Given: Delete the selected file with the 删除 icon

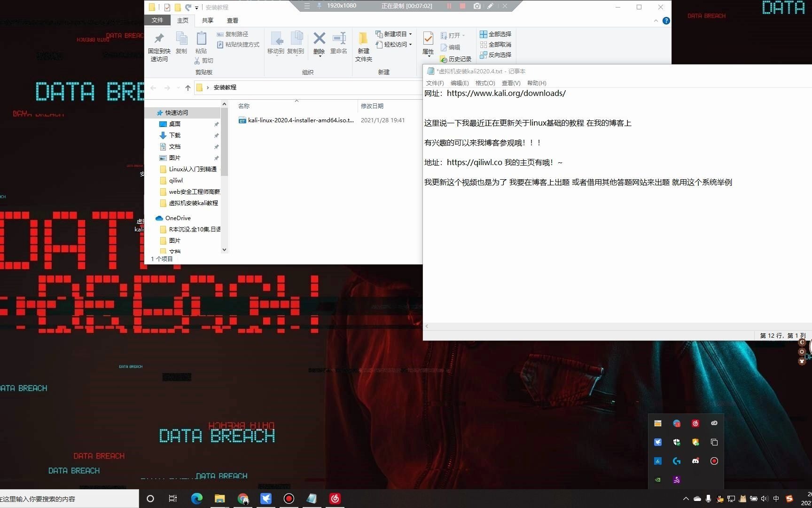Looking at the screenshot, I should 319,43.
